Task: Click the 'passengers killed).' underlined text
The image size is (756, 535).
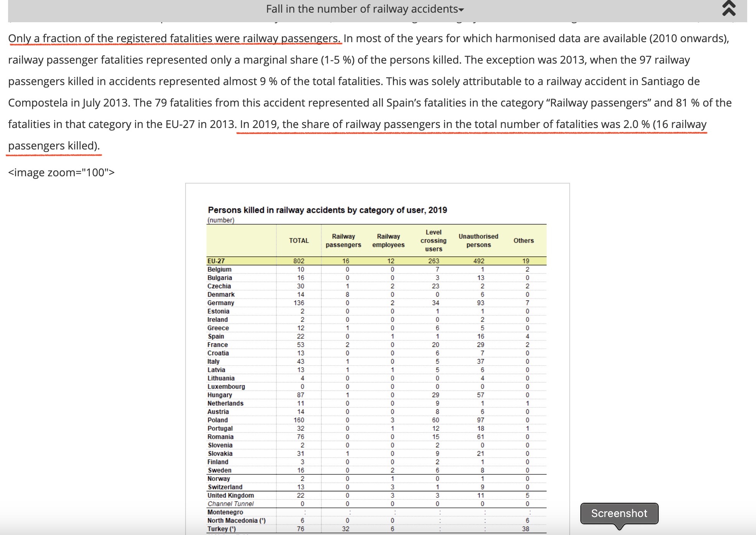Action: click(54, 146)
